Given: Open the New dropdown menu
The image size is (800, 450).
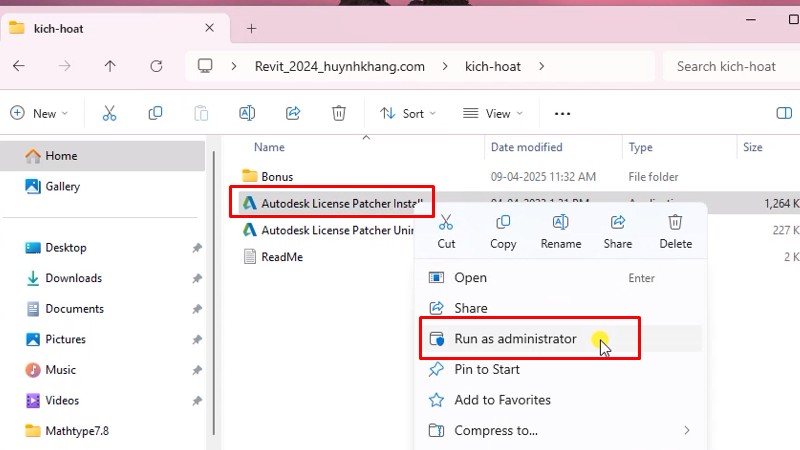Looking at the screenshot, I should tap(39, 113).
